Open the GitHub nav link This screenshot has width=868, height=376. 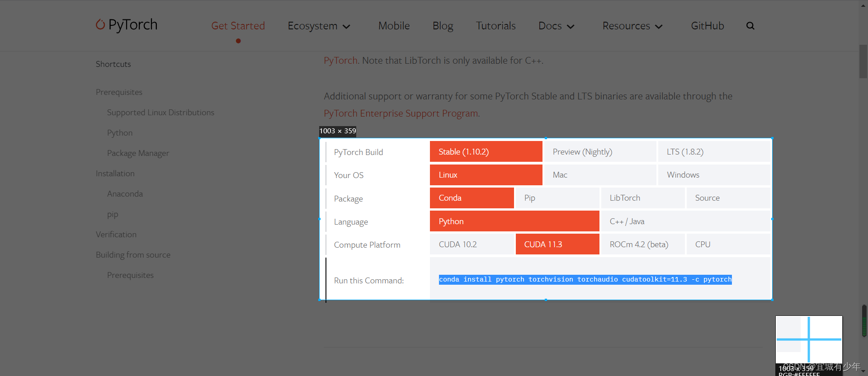coord(708,26)
